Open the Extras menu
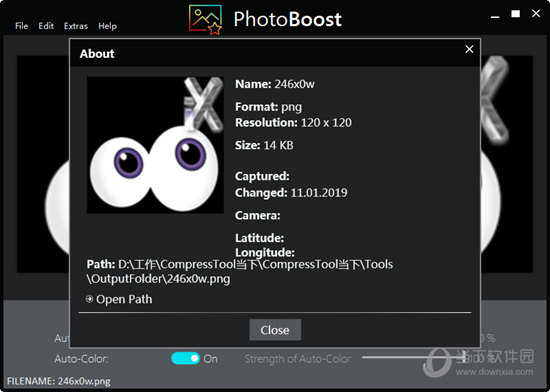 pos(76,26)
